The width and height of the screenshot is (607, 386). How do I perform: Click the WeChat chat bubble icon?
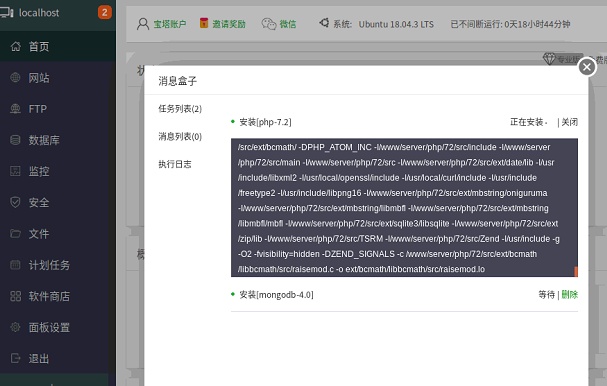pos(269,24)
